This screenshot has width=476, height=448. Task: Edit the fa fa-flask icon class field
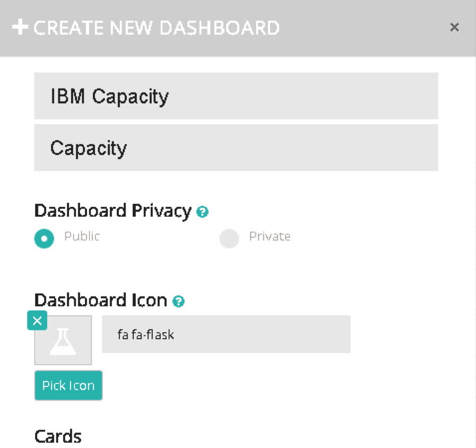click(x=226, y=334)
